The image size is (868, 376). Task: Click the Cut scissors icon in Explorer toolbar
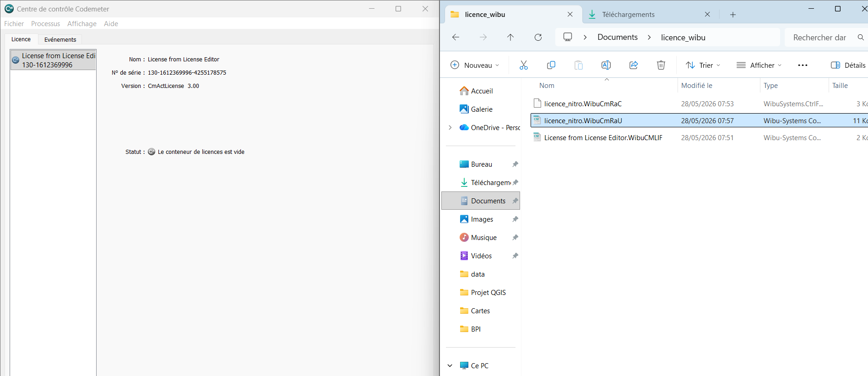tap(524, 65)
